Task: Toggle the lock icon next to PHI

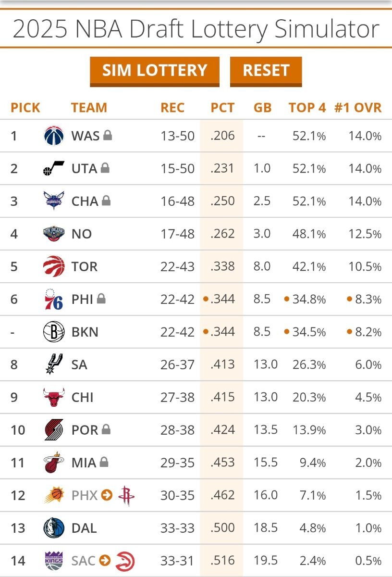Action: pyautogui.click(x=101, y=299)
